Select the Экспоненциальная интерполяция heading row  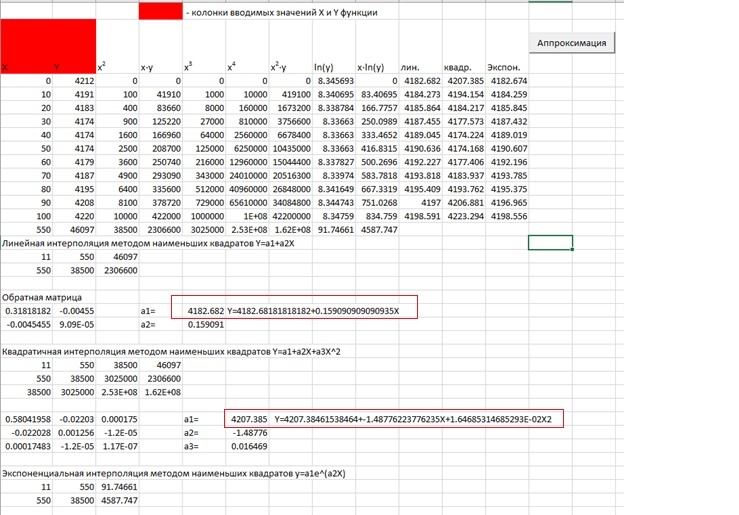(173, 473)
